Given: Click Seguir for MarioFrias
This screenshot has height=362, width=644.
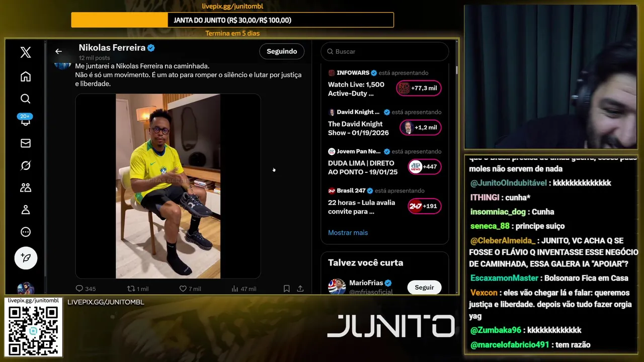Looking at the screenshot, I should 424,287.
